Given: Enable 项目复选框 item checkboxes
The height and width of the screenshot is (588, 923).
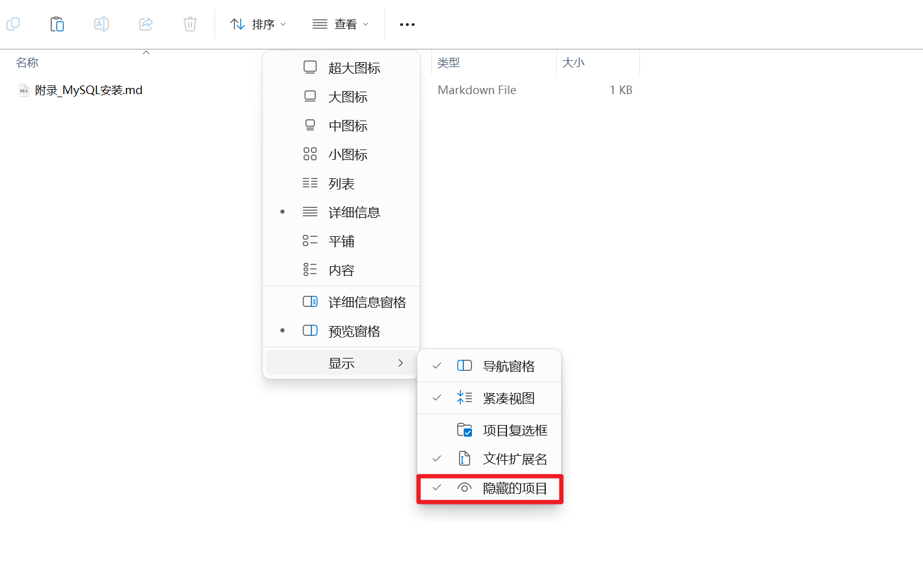Looking at the screenshot, I should tap(490, 430).
